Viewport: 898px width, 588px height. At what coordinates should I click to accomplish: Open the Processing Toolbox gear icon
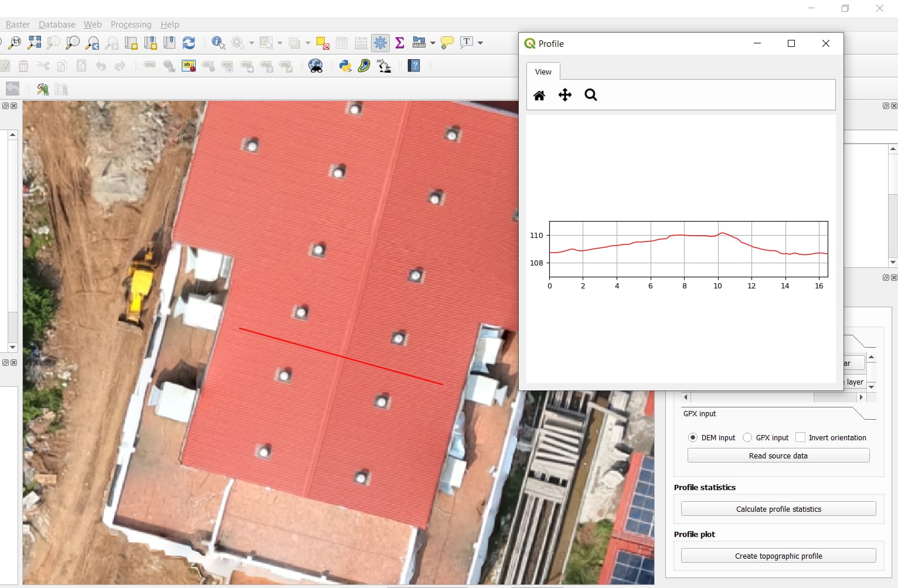click(x=380, y=42)
